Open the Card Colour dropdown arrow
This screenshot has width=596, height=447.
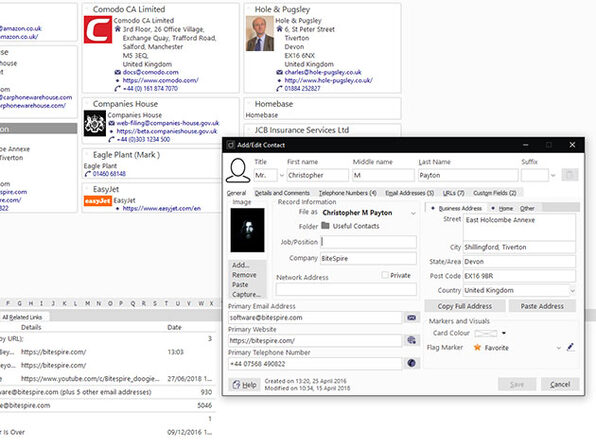(x=504, y=333)
